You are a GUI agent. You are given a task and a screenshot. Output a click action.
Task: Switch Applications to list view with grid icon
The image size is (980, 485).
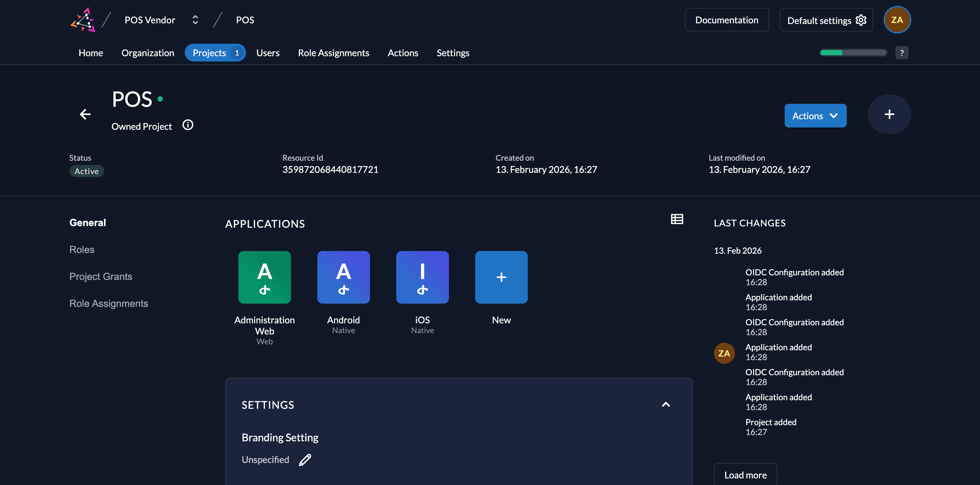[676, 219]
